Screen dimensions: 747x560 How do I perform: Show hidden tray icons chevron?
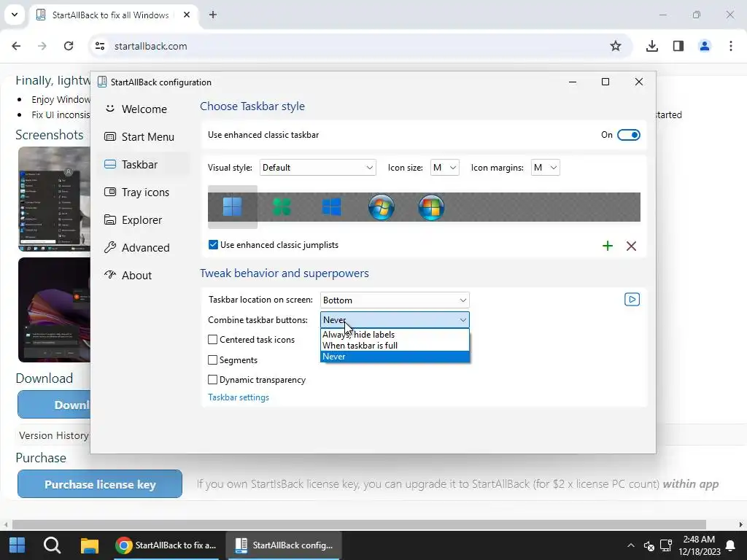(631, 545)
